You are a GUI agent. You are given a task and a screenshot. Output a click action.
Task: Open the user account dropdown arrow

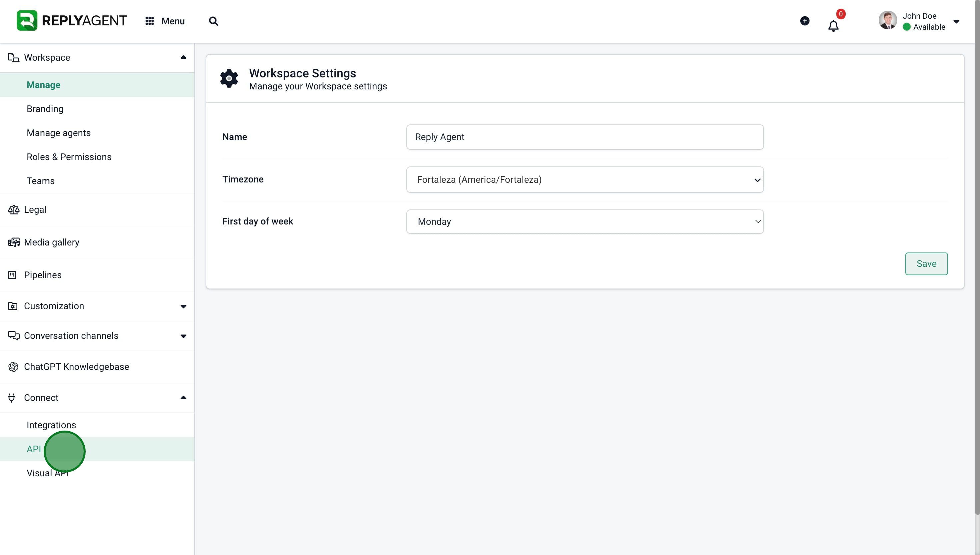click(956, 22)
